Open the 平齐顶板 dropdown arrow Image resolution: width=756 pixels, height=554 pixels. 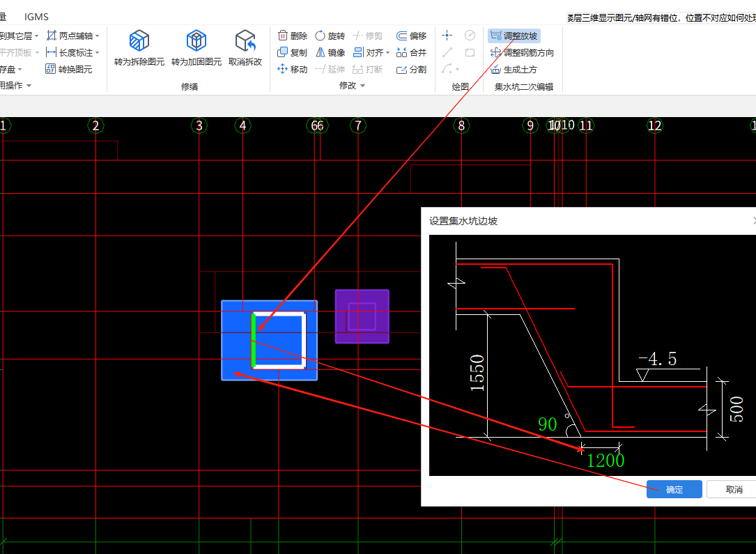tap(37, 53)
